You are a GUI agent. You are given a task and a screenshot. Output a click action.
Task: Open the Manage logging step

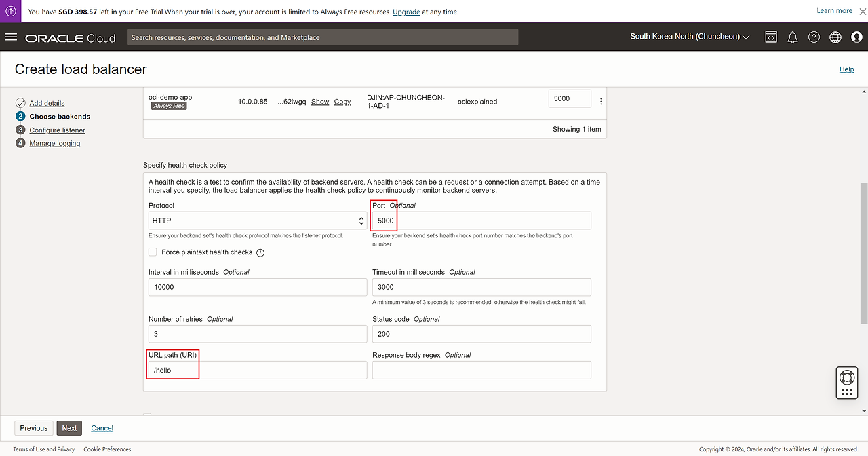point(54,143)
